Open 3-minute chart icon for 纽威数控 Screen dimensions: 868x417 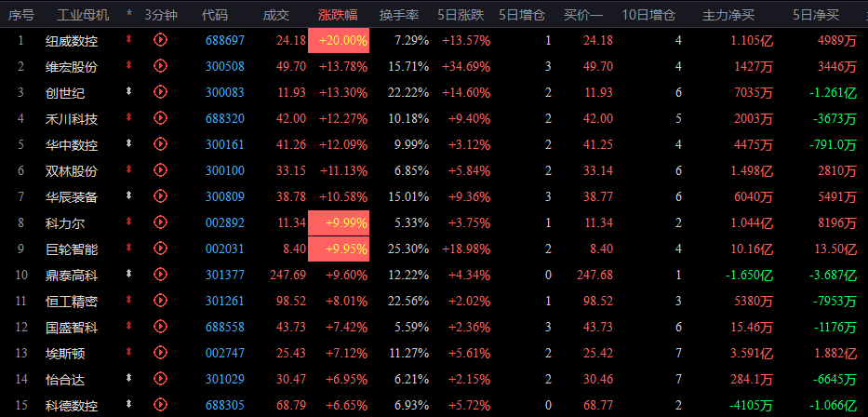[x=161, y=40]
